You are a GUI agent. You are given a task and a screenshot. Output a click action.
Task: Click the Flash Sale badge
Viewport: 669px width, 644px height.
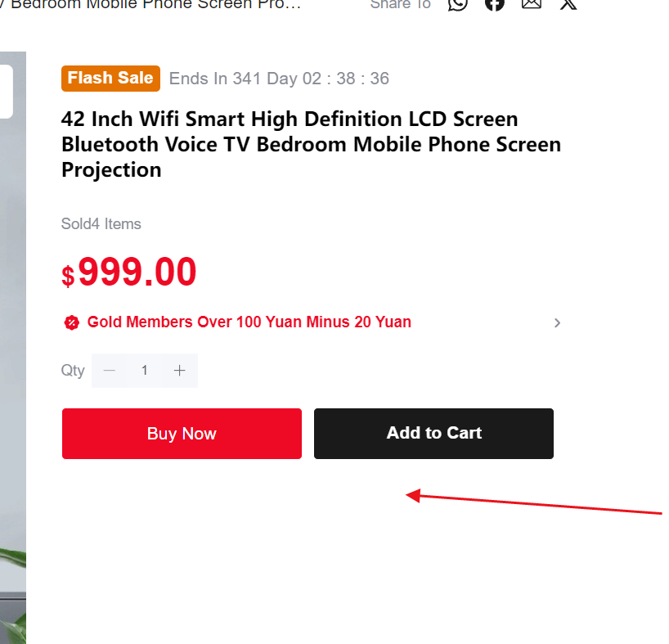point(110,78)
